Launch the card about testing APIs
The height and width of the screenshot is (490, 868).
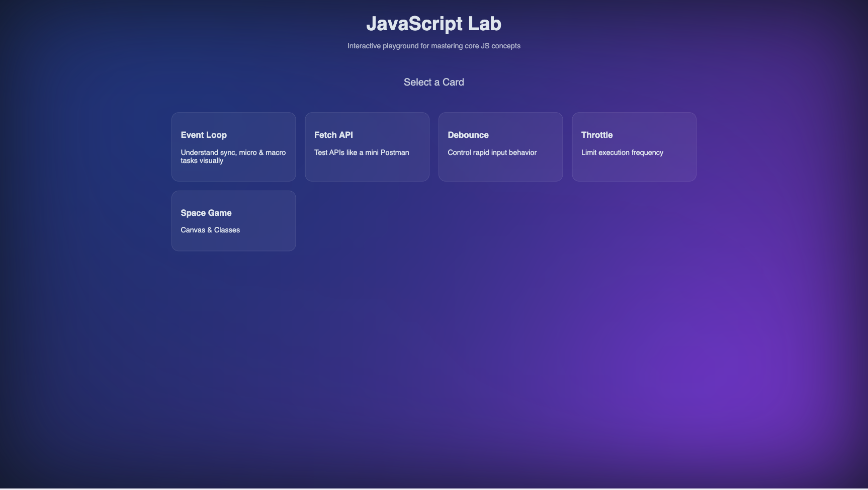point(367,146)
